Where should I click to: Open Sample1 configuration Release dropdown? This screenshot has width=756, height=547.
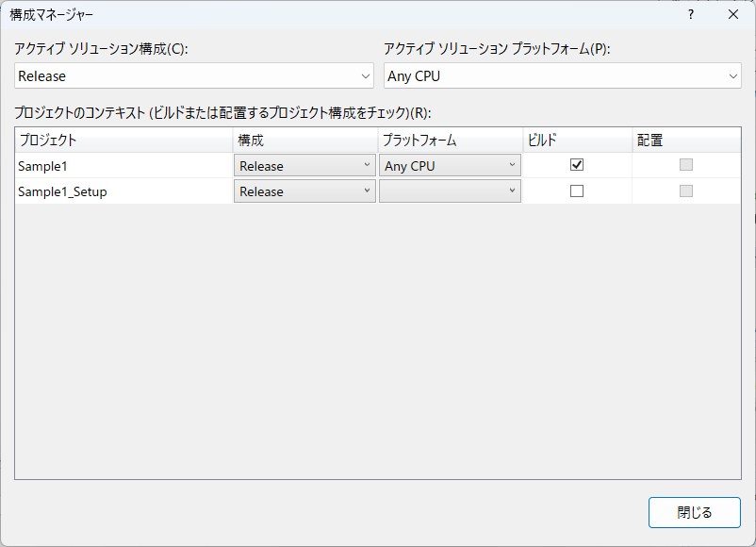[x=304, y=166]
